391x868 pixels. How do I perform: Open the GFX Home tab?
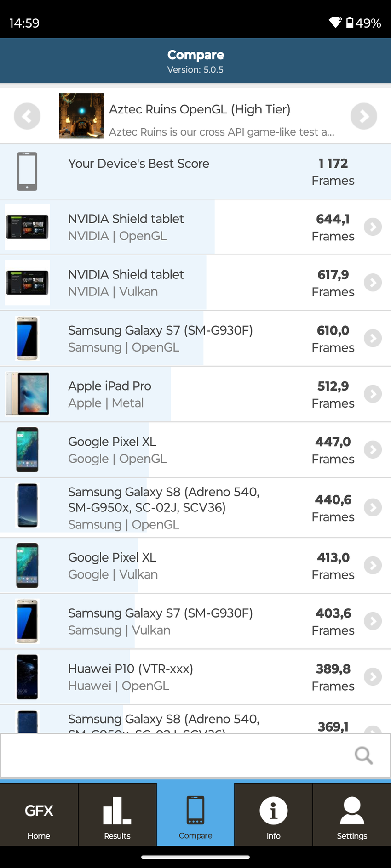click(39, 815)
